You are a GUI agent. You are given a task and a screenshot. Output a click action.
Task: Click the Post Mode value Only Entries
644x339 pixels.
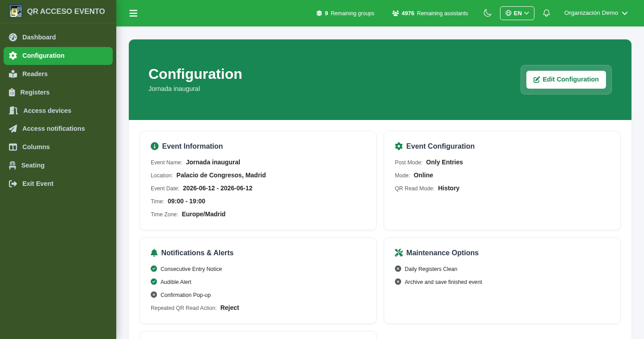(445, 162)
